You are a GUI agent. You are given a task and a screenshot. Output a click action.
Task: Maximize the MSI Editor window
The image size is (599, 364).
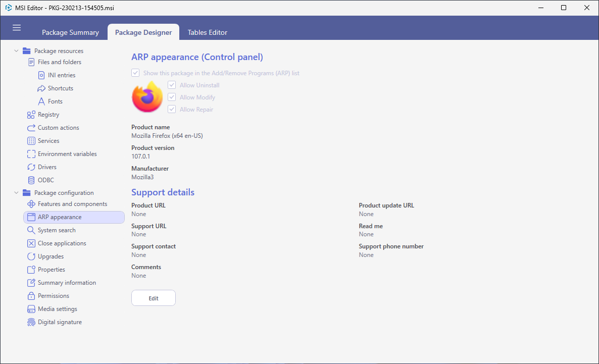564,8
